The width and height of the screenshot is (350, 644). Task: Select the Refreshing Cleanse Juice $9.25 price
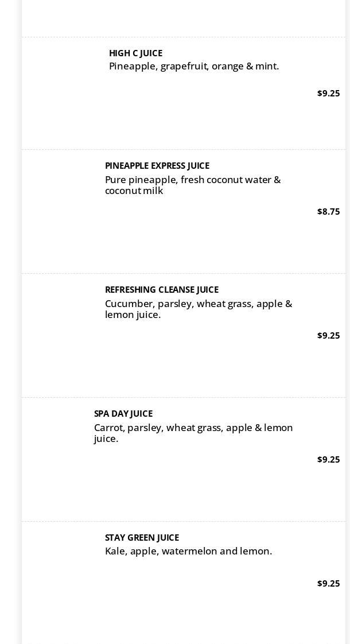tap(328, 336)
